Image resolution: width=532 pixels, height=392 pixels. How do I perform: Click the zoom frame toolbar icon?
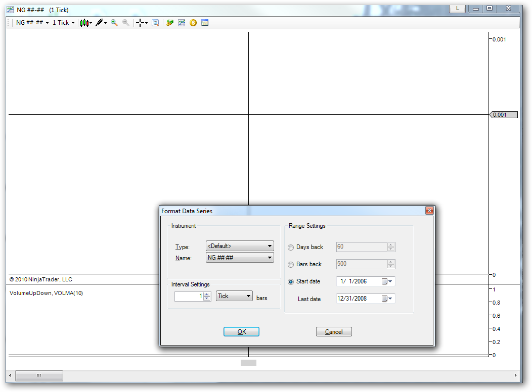coord(155,23)
